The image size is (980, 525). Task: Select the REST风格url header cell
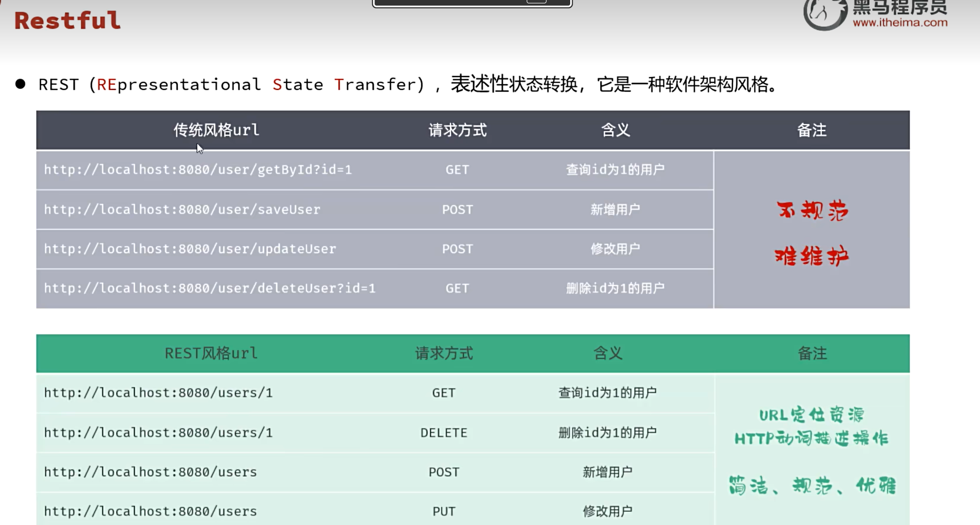coord(211,353)
